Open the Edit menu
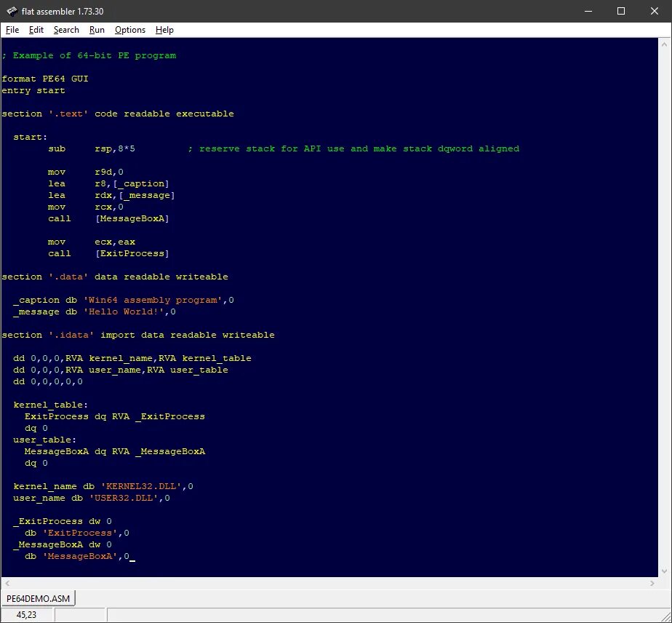 (36, 30)
